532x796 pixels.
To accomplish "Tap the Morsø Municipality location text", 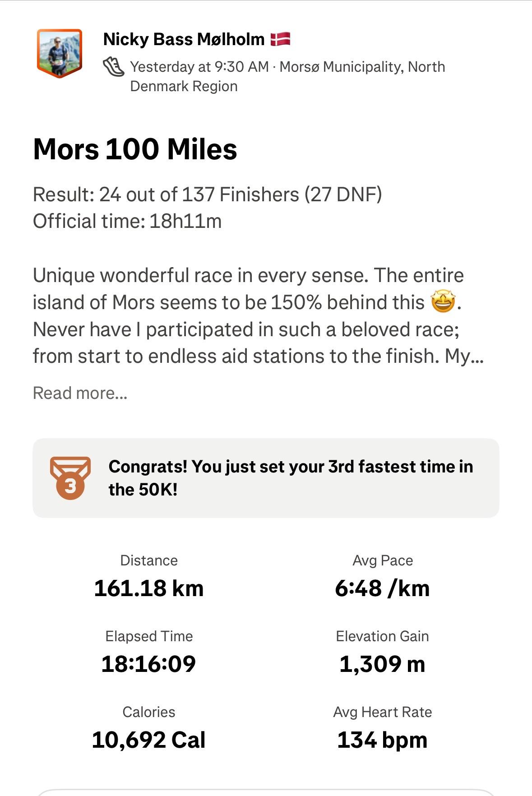I will [x=287, y=76].
